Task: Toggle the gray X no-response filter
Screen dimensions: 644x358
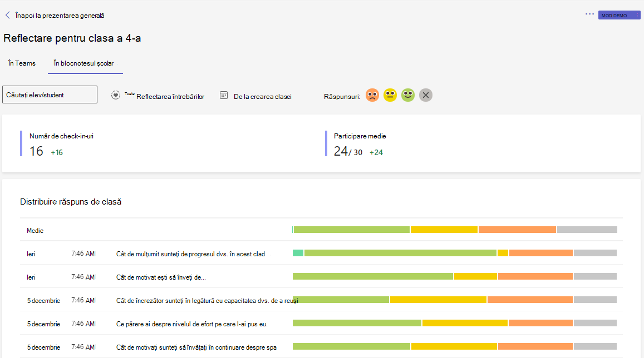Action: pyautogui.click(x=425, y=95)
